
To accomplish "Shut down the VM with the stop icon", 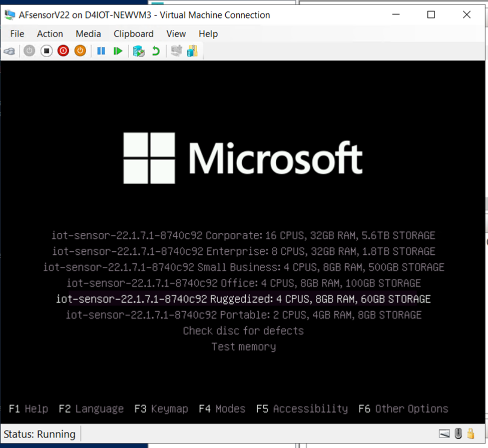I will 46,51.
